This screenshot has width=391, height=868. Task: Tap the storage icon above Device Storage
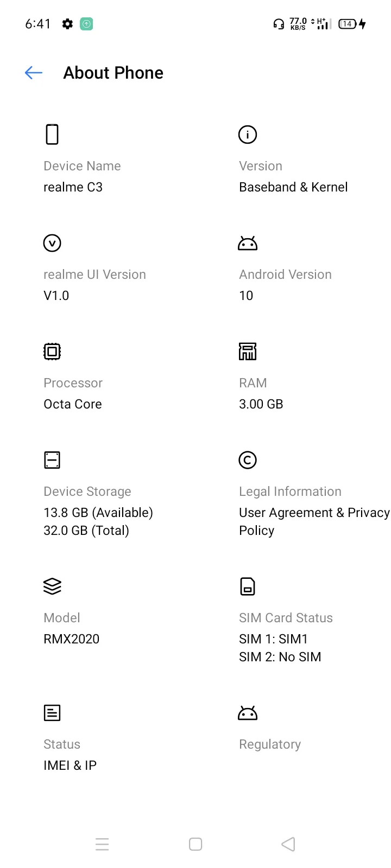point(52,460)
